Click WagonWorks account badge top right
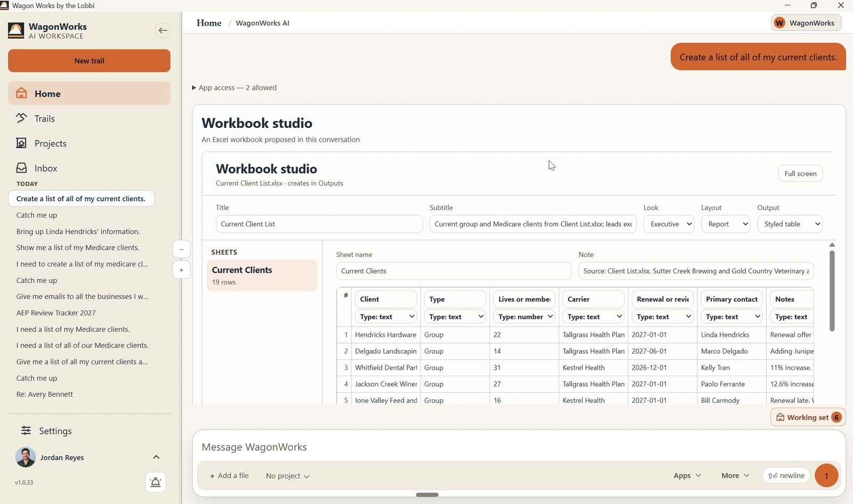The width and height of the screenshot is (853, 504). 806,23
